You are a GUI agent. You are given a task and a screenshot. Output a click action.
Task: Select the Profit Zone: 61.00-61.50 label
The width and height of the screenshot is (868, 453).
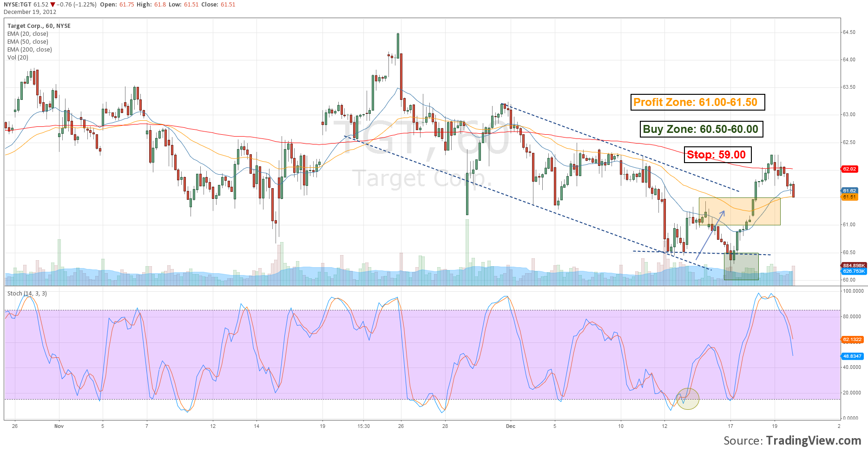tap(697, 102)
